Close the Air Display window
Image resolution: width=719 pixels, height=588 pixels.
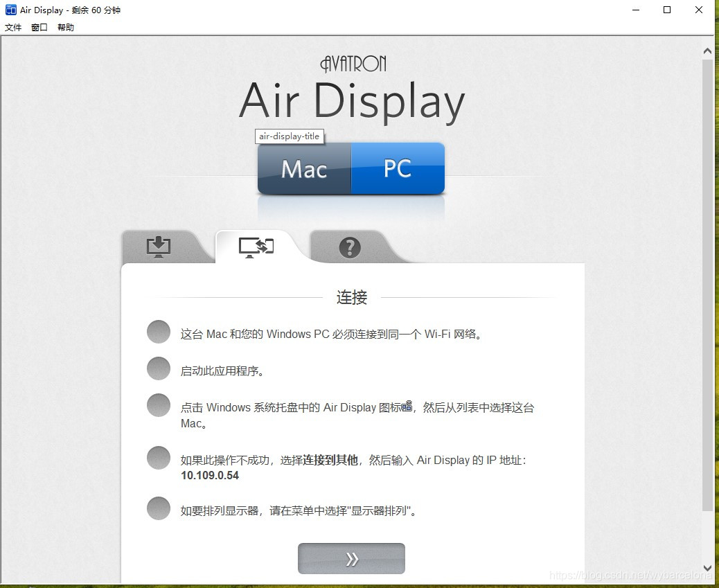pyautogui.click(x=699, y=10)
